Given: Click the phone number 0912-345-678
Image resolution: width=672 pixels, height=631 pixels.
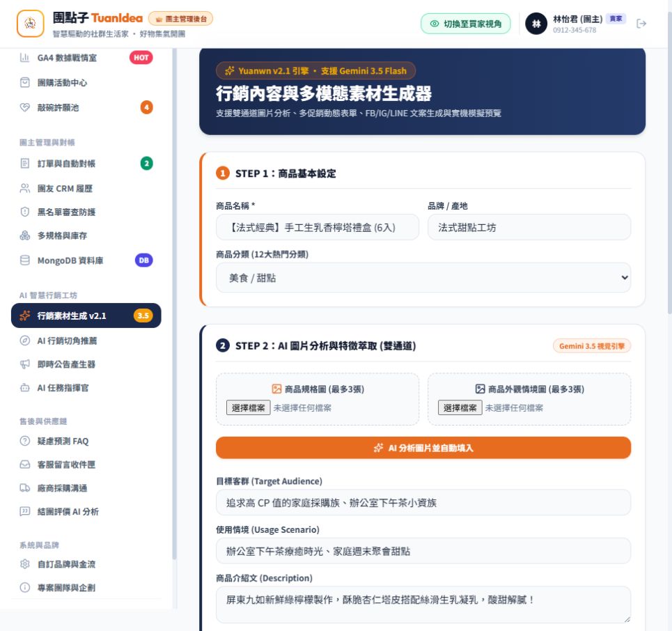Looking at the screenshot, I should tap(575, 30).
